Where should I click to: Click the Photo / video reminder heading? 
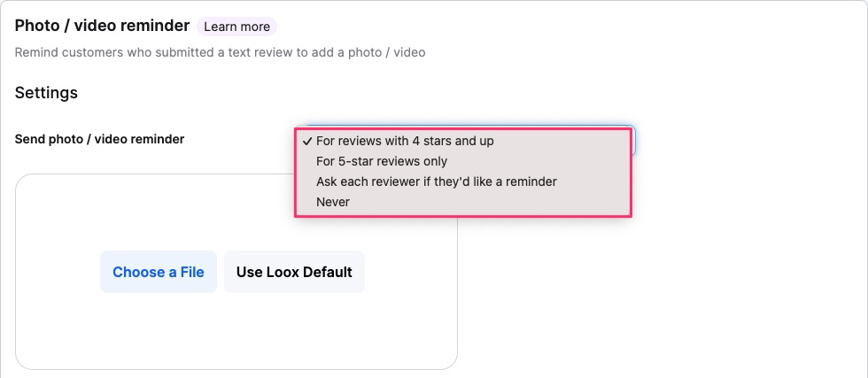103,26
